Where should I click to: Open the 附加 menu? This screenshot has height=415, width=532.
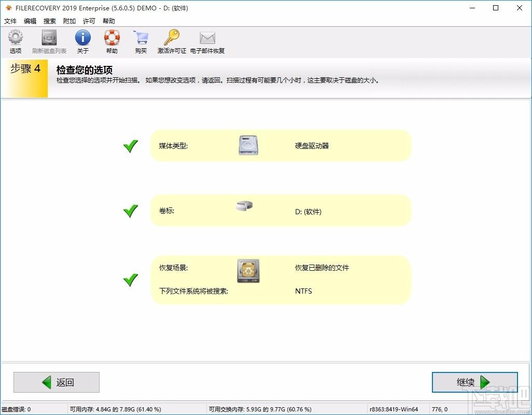(x=69, y=21)
